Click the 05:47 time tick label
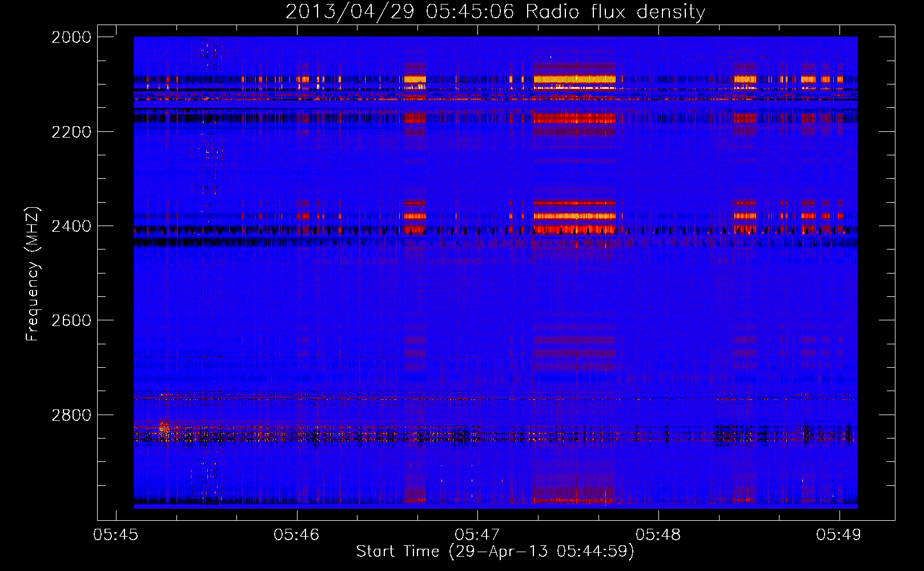This screenshot has height=571, width=924. (477, 535)
